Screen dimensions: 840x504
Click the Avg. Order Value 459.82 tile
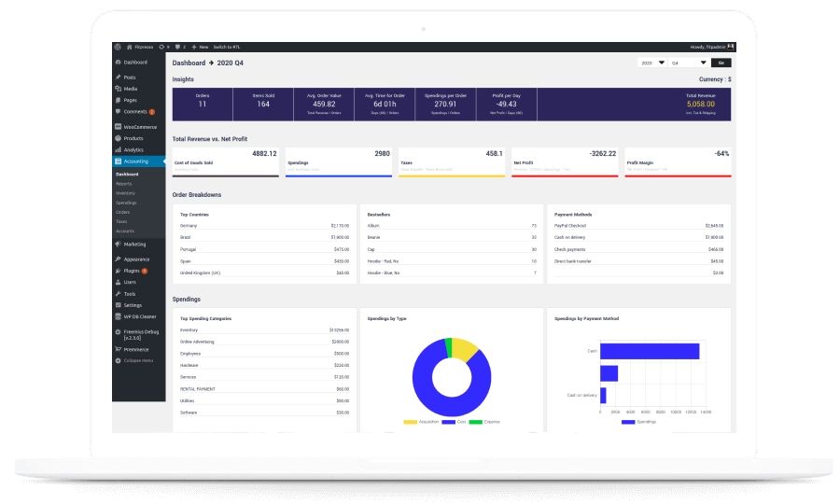point(324,105)
